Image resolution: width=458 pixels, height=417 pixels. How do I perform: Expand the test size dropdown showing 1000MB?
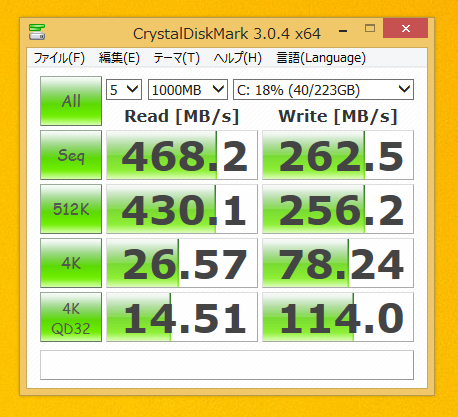pyautogui.click(x=188, y=89)
